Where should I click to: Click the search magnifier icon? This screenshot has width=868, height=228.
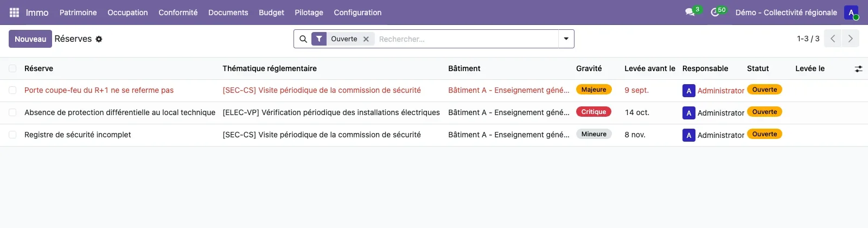[303, 39]
